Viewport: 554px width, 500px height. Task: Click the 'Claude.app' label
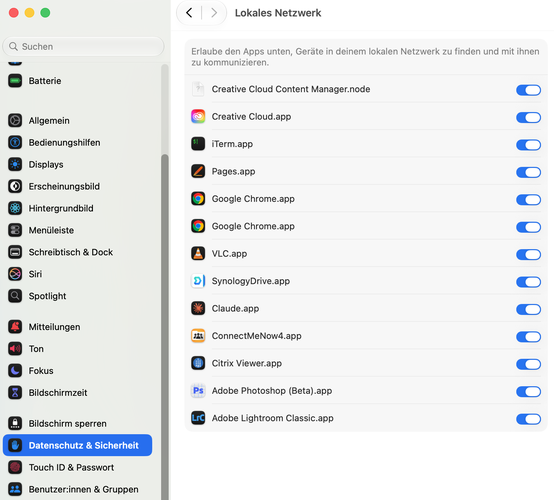click(235, 308)
